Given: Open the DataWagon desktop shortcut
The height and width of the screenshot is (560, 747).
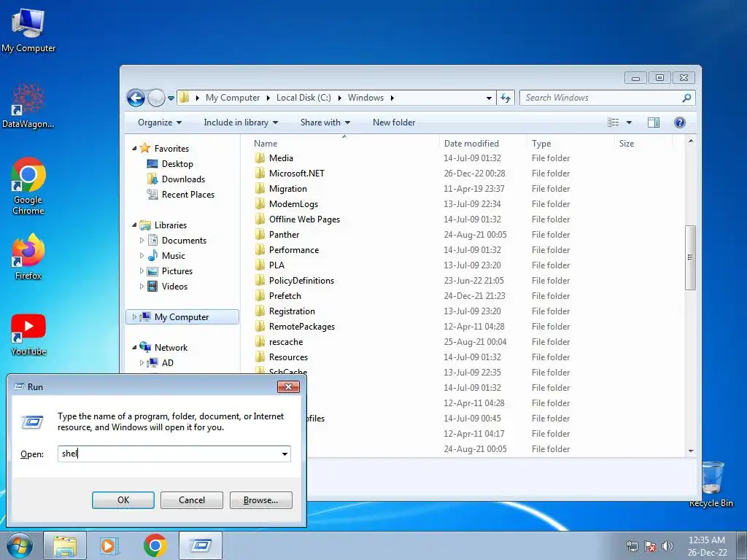Looking at the screenshot, I should click(x=28, y=106).
